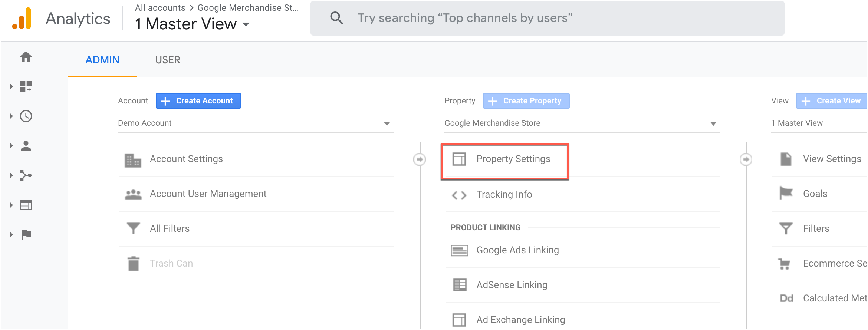Screen dimensions: 868x330
Task: Open Customization dashboard icon in sidebar
Action: click(x=26, y=86)
